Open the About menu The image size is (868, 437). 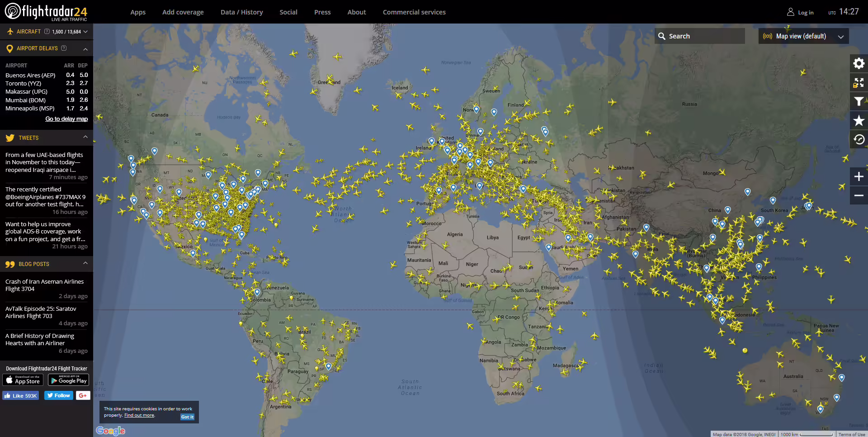[357, 12]
